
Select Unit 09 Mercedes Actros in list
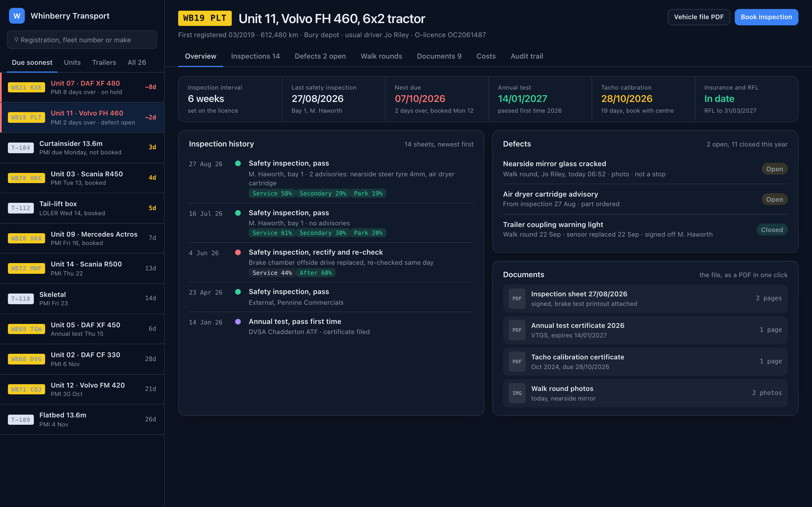pos(82,238)
